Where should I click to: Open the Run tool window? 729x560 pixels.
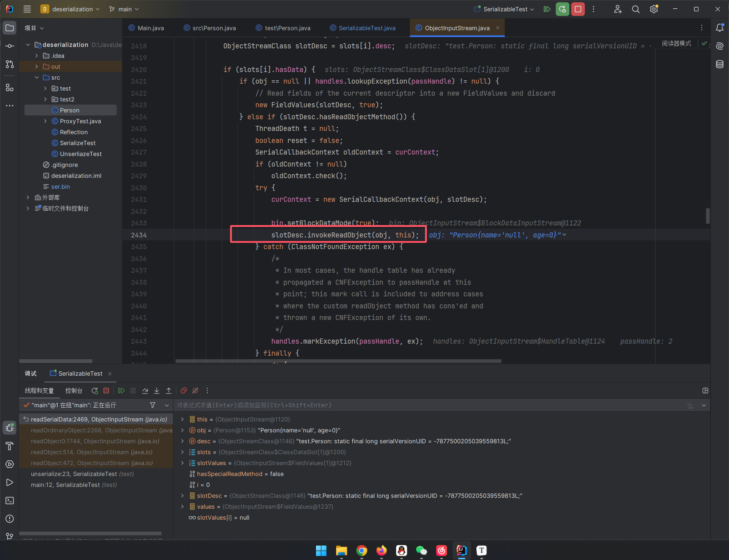[10, 483]
